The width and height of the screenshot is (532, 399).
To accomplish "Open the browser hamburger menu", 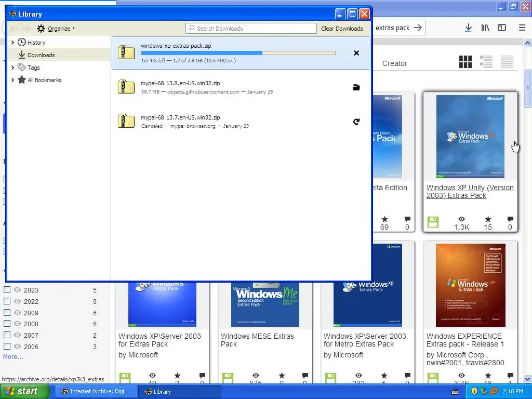I will pos(522,28).
